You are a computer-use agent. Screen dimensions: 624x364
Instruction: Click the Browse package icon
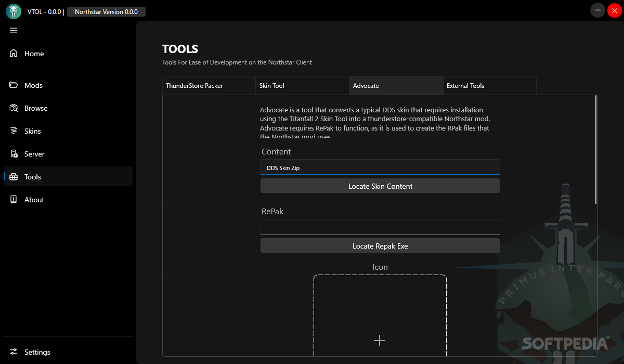click(x=14, y=108)
